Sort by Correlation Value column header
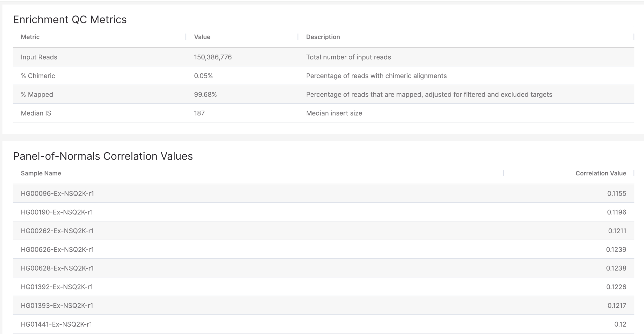This screenshot has width=644, height=334. coord(601,173)
